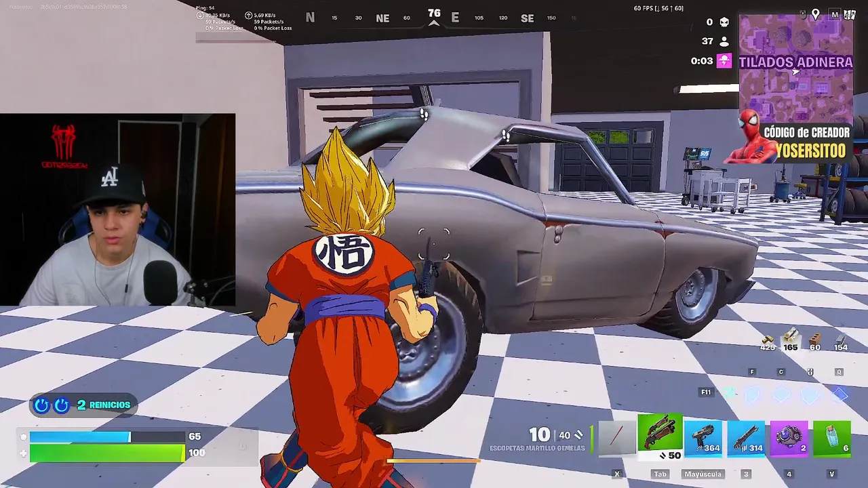
Task: Click the shield value 65
Action: coord(195,436)
